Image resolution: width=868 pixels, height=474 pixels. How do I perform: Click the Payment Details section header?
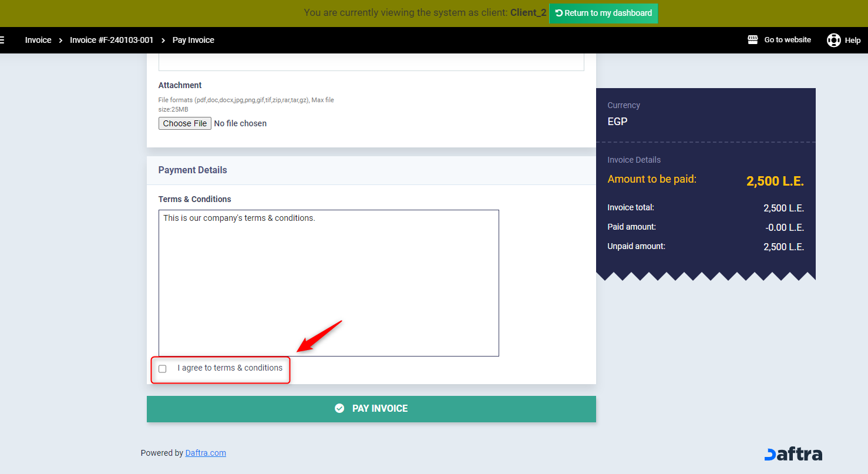point(193,170)
